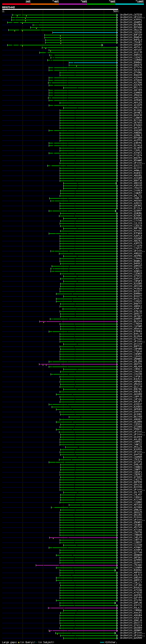Click the UniRef100_C4EW50 label
Image resolution: width=146 pixels, height=644 pixels.
[131, 354]
